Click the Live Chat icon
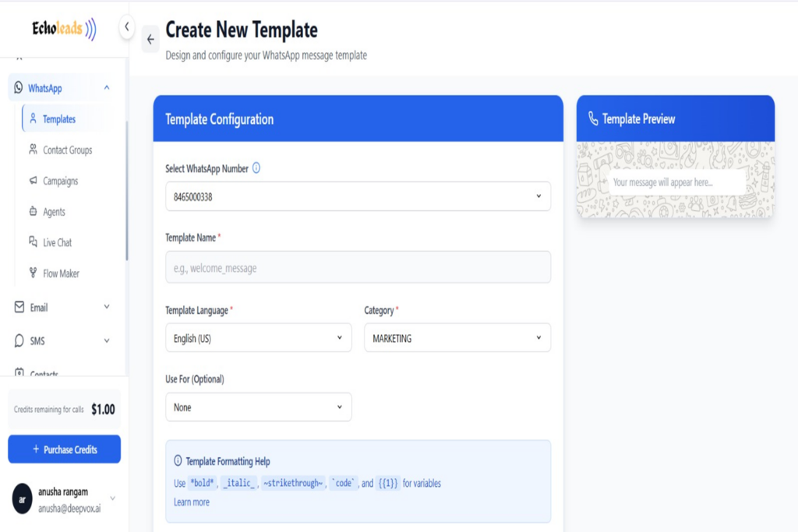 [x=33, y=242]
